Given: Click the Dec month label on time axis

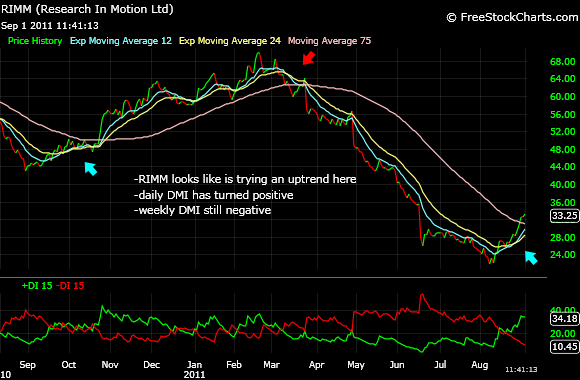Looking at the screenshot, I should coord(152,365).
